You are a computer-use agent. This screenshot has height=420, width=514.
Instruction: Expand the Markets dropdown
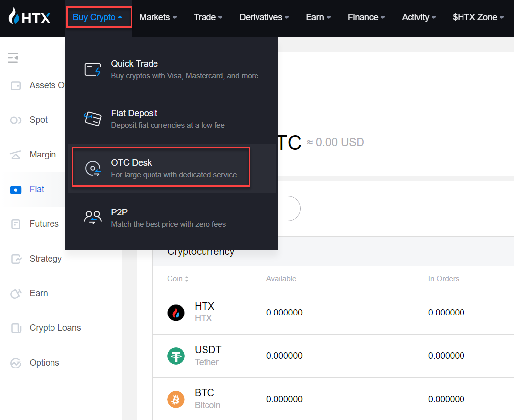pyautogui.click(x=158, y=17)
